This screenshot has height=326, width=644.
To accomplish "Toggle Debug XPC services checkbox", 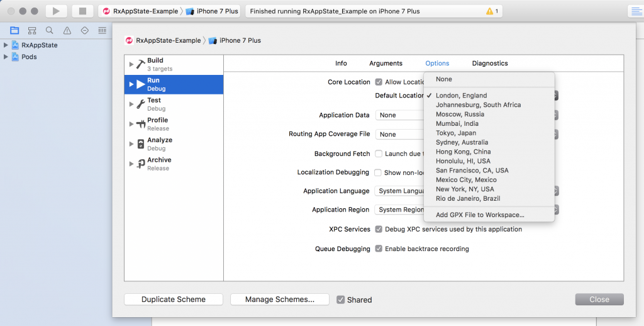I will (x=378, y=229).
